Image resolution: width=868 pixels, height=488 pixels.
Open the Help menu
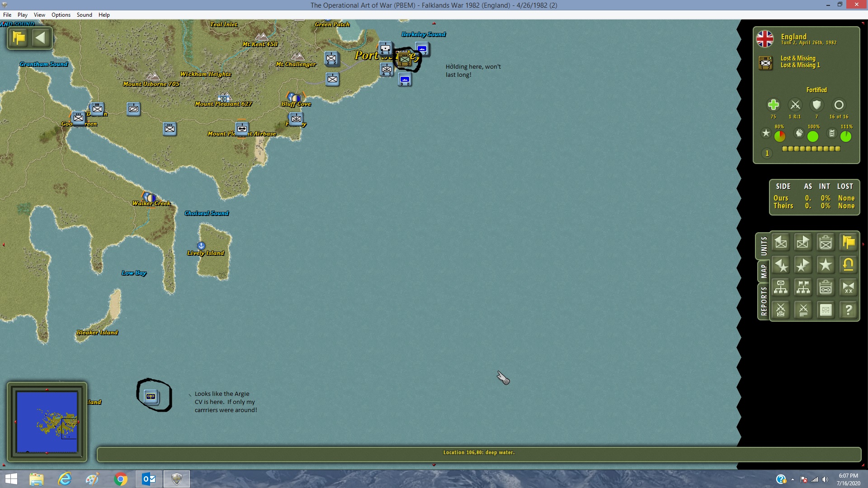(104, 15)
